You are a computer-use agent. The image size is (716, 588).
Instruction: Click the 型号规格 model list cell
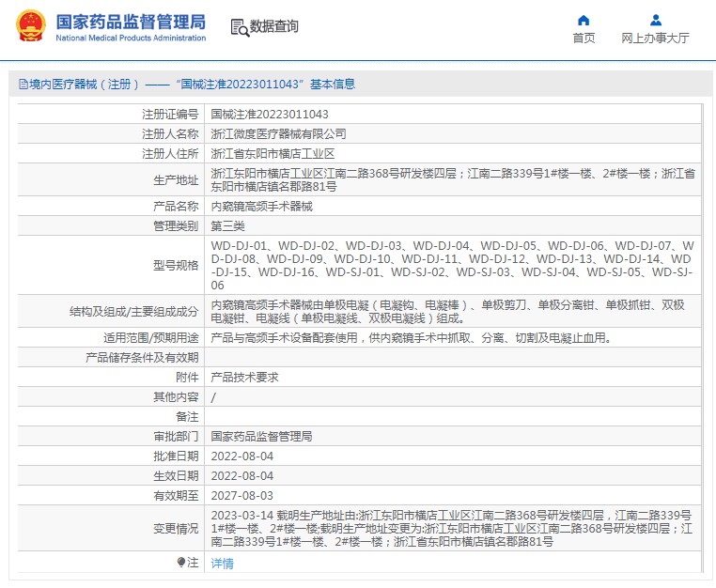point(451,265)
